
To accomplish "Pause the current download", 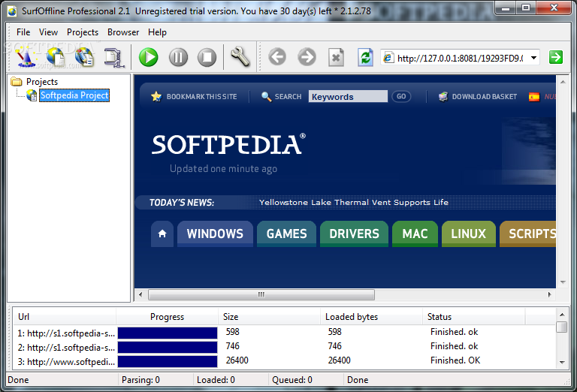I will tap(178, 57).
